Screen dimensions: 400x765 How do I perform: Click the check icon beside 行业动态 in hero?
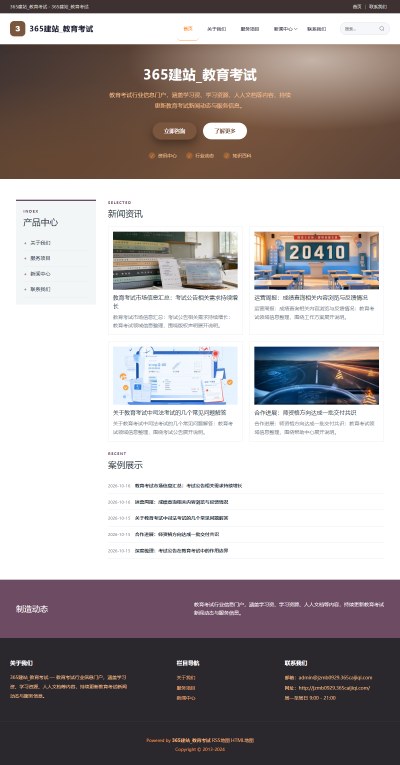coord(189,156)
